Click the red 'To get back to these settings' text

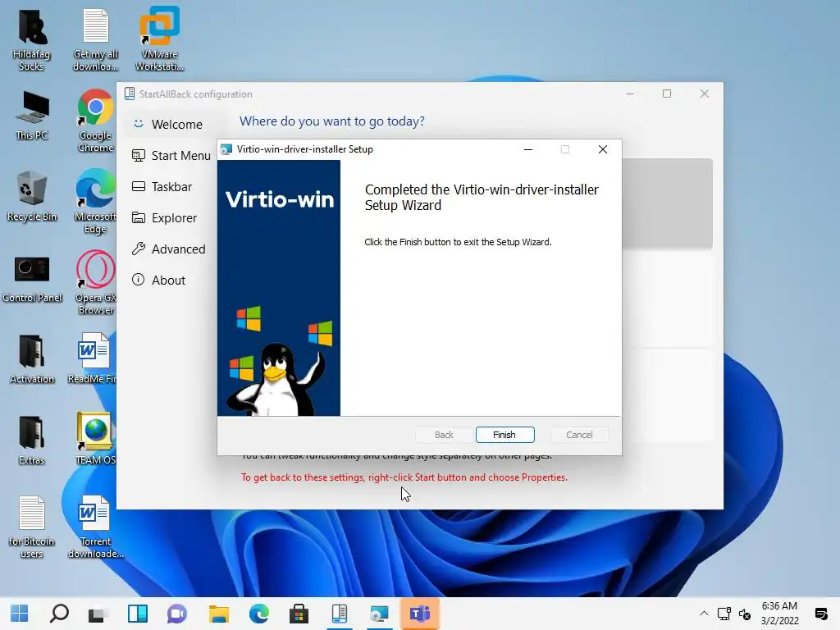click(404, 477)
